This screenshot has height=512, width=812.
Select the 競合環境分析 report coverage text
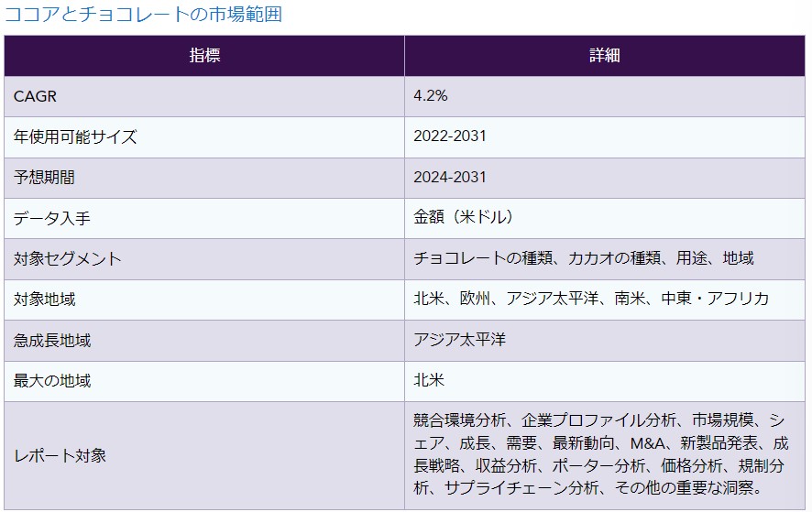point(459,419)
